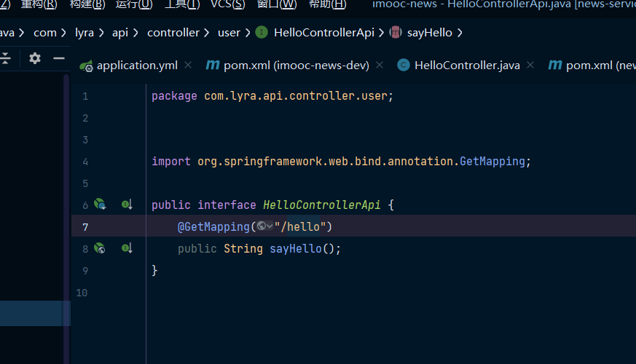
Task: Hide the project panel with minus icon
Action: pos(59,58)
